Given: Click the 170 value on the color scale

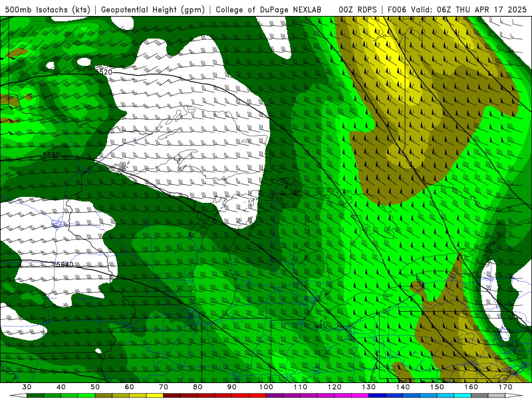Looking at the screenshot, I should [505, 387].
